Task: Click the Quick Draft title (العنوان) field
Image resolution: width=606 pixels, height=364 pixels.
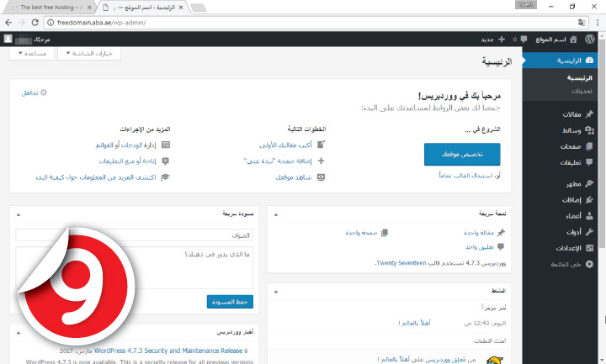Action: pos(135,235)
